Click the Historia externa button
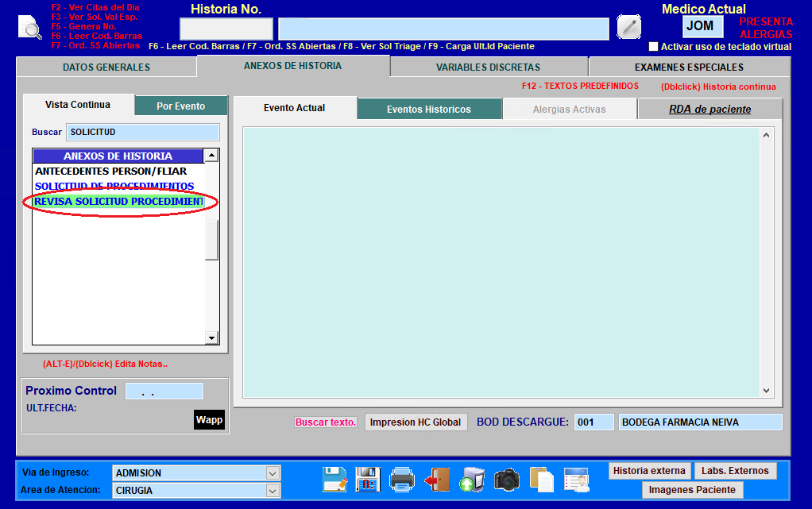 pos(649,471)
